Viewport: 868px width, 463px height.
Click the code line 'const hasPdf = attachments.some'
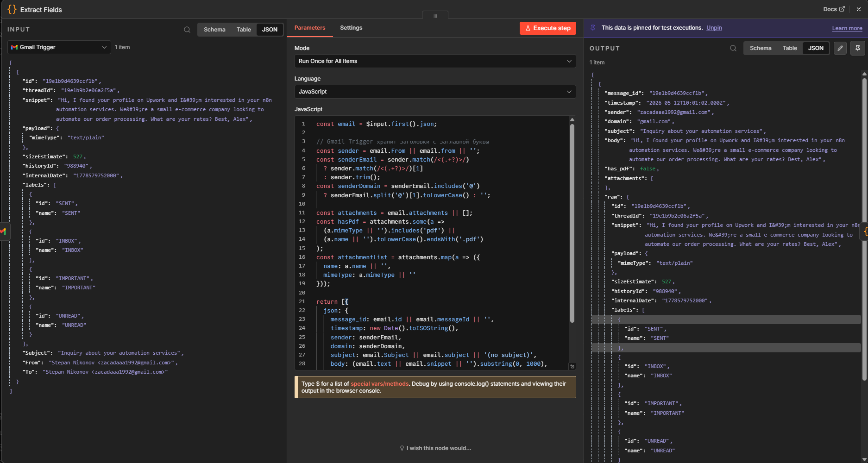380,222
